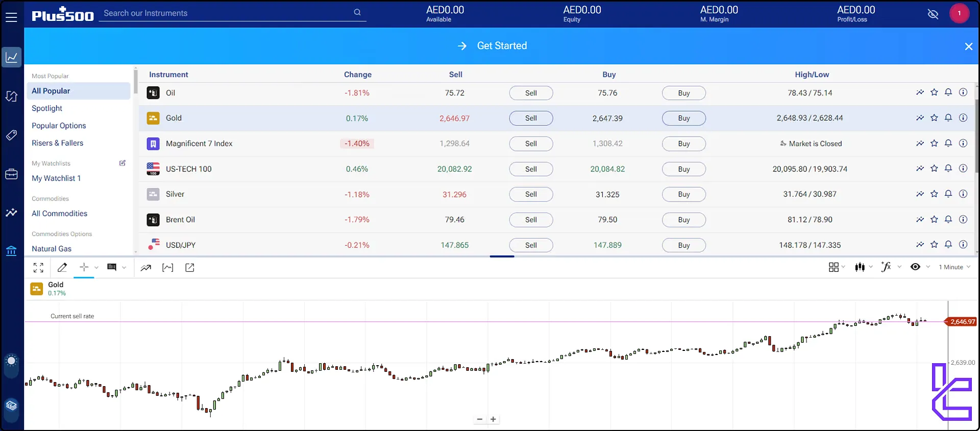Open info icon for Magnificent 7 Index
Screen dimensions: 980x431
pyautogui.click(x=963, y=143)
